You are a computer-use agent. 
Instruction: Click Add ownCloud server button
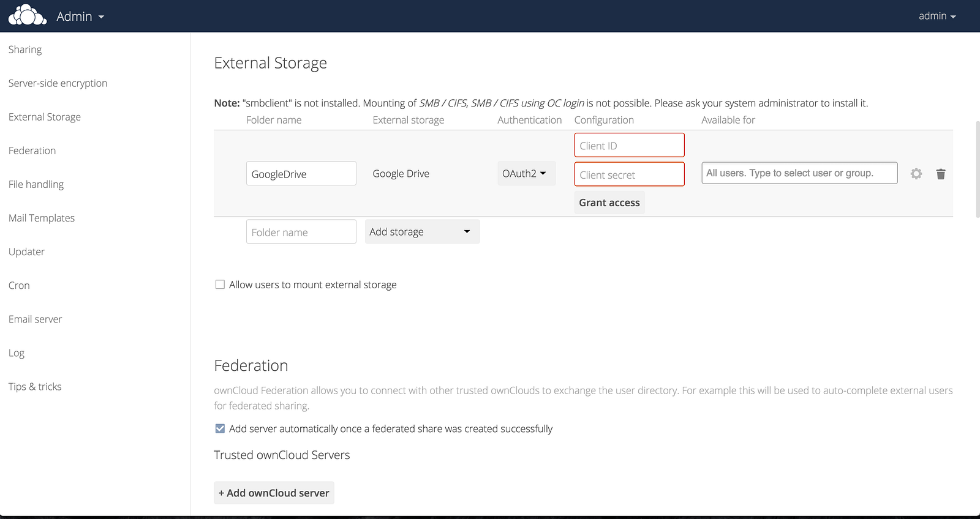pos(274,493)
